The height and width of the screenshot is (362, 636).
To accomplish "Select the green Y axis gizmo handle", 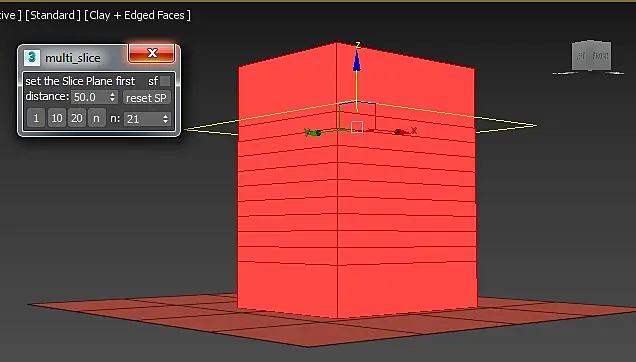I will (x=314, y=132).
